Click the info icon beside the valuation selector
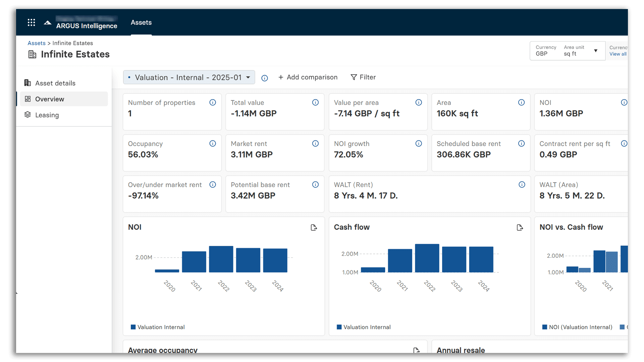 [x=265, y=78]
